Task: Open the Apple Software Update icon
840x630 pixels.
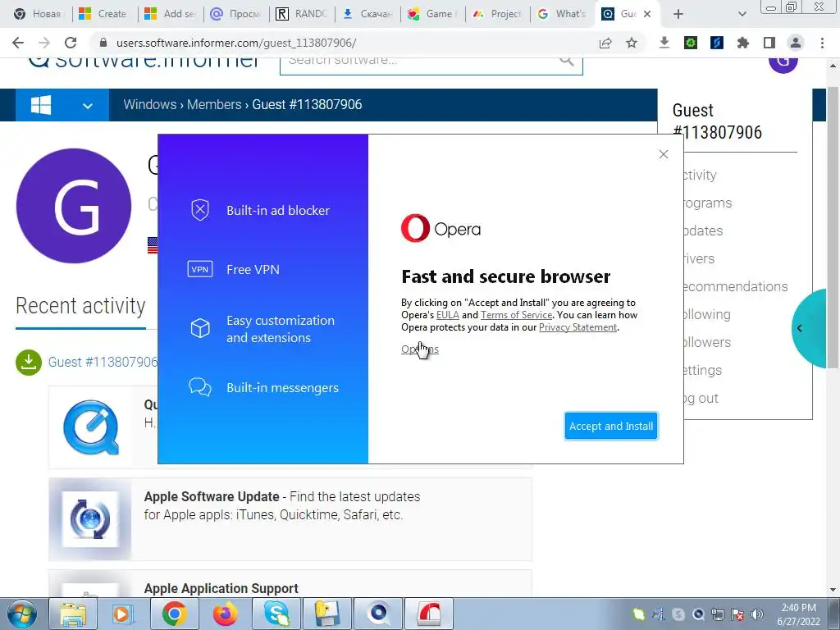Action: pyautogui.click(x=90, y=519)
